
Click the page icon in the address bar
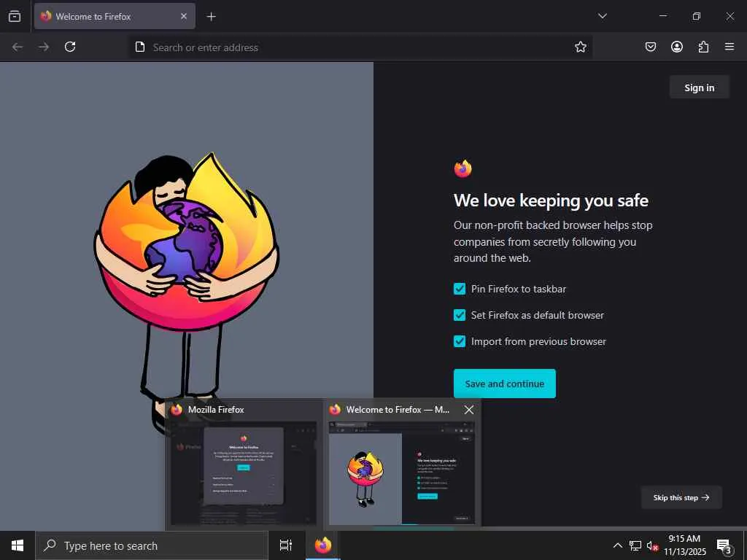140,47
